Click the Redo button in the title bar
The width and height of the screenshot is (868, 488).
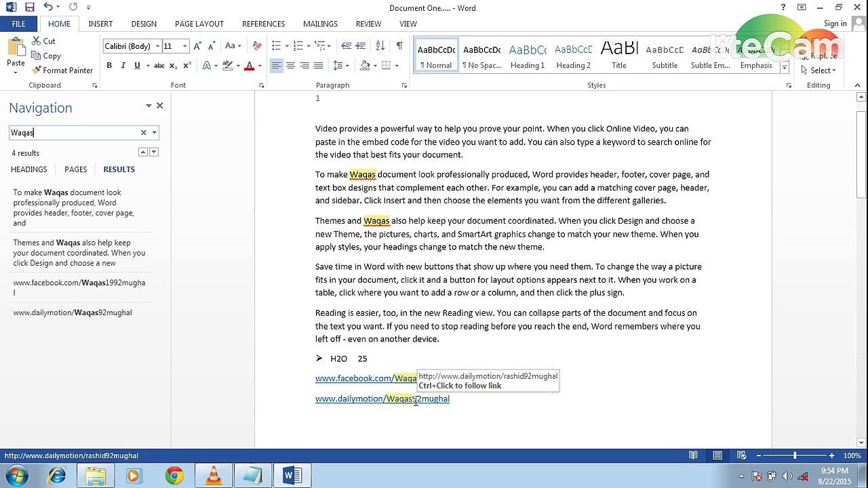pyautogui.click(x=73, y=7)
